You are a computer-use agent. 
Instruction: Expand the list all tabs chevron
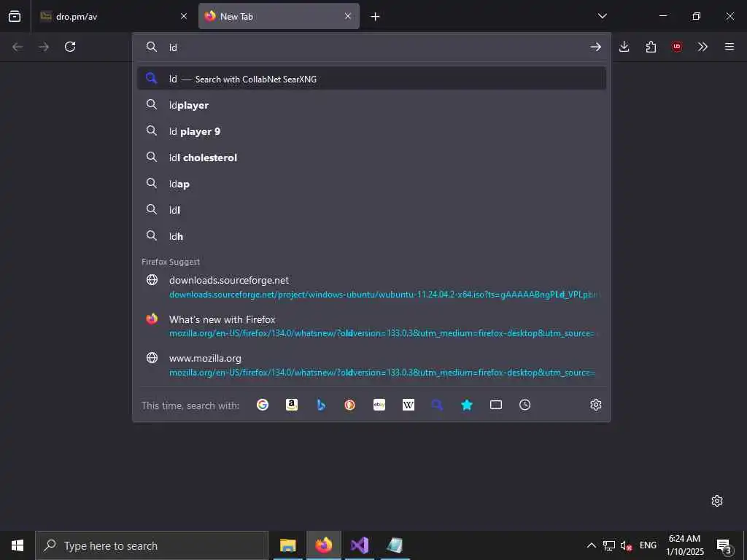click(602, 16)
